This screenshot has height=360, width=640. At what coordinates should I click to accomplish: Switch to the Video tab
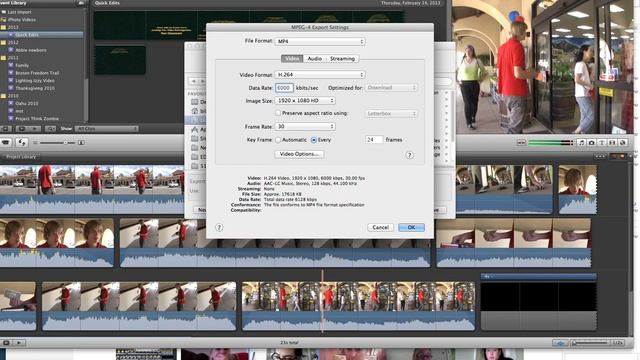point(292,59)
